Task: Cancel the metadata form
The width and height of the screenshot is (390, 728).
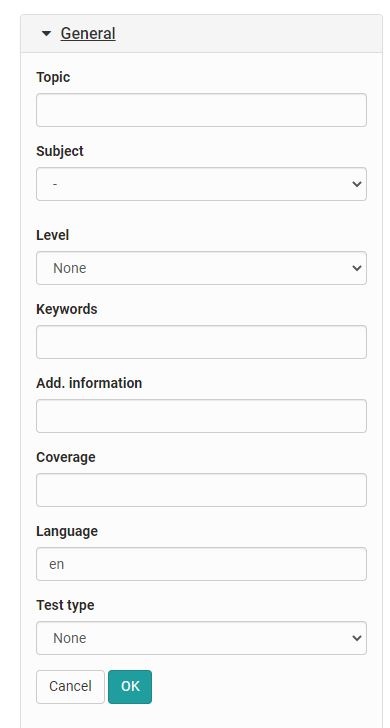Action: coord(71,687)
